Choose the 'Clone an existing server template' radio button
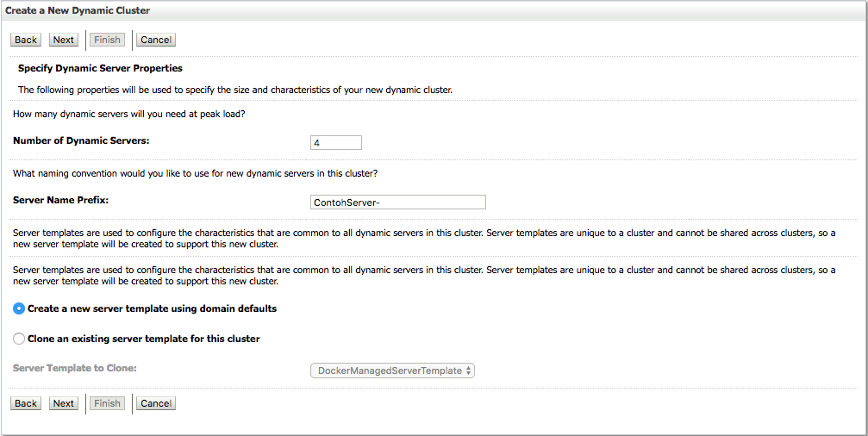Viewport: 868px width, 436px height. click(19, 339)
